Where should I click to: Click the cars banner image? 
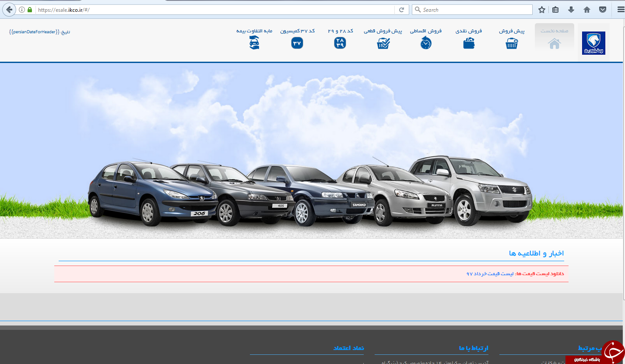click(x=311, y=151)
